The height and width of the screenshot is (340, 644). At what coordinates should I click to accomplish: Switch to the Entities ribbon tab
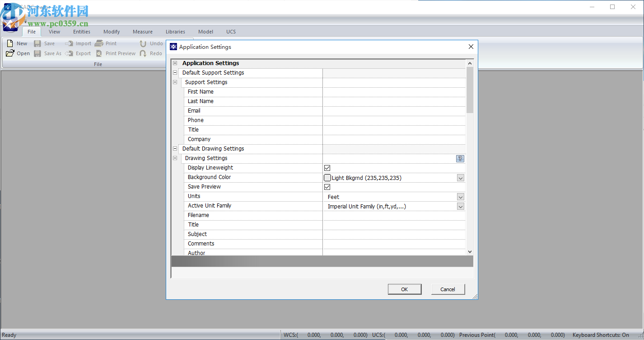pyautogui.click(x=82, y=32)
